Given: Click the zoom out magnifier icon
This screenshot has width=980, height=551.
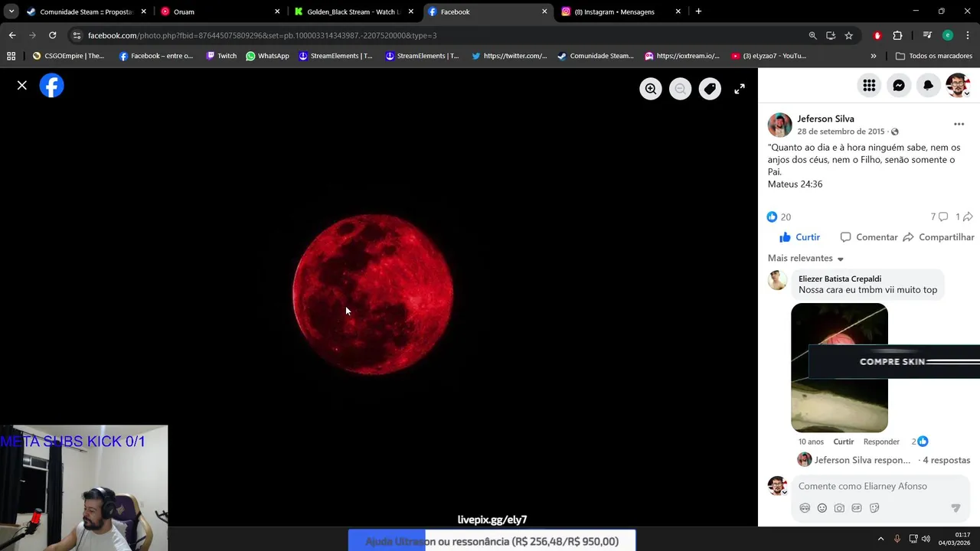Looking at the screenshot, I should pyautogui.click(x=680, y=89).
